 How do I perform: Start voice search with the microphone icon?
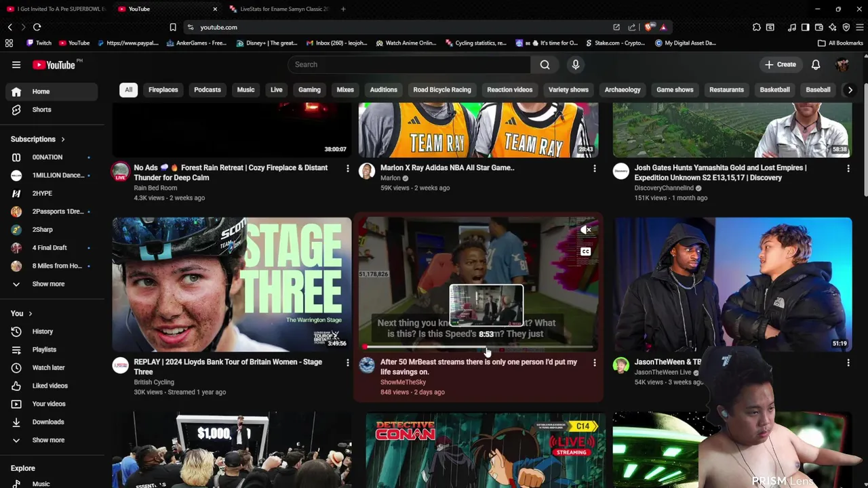pyautogui.click(x=576, y=64)
